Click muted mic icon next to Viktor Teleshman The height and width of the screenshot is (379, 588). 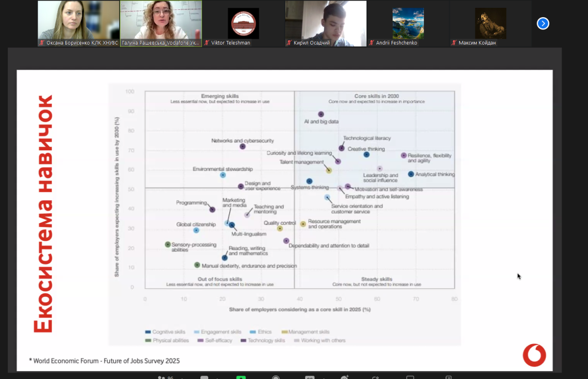207,43
